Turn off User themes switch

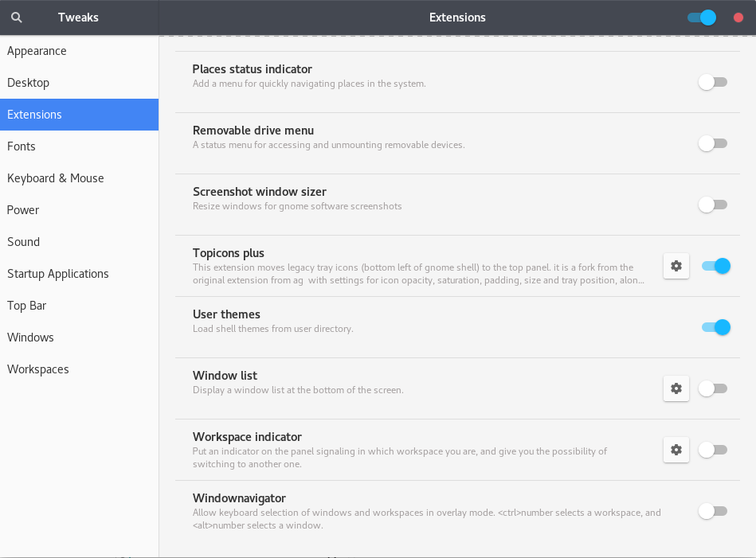point(715,327)
